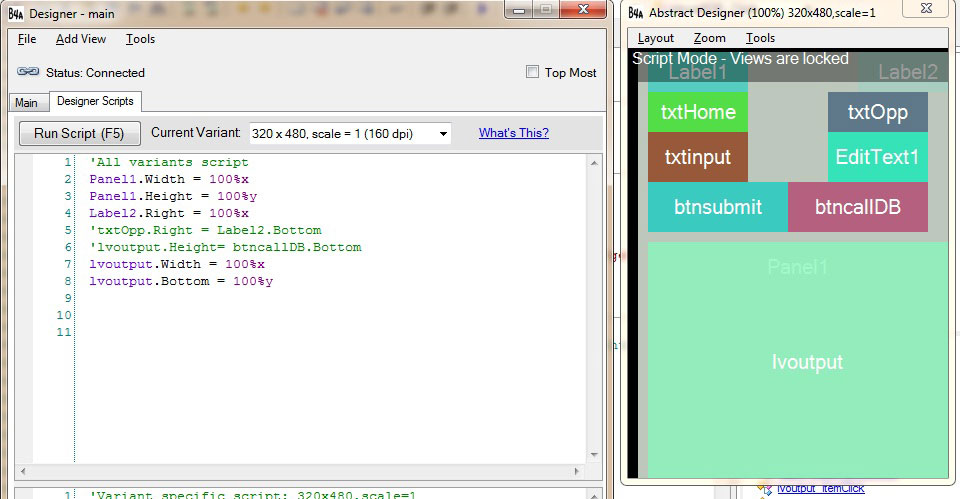Click the Panel1 label in Abstract Designer

(797, 267)
